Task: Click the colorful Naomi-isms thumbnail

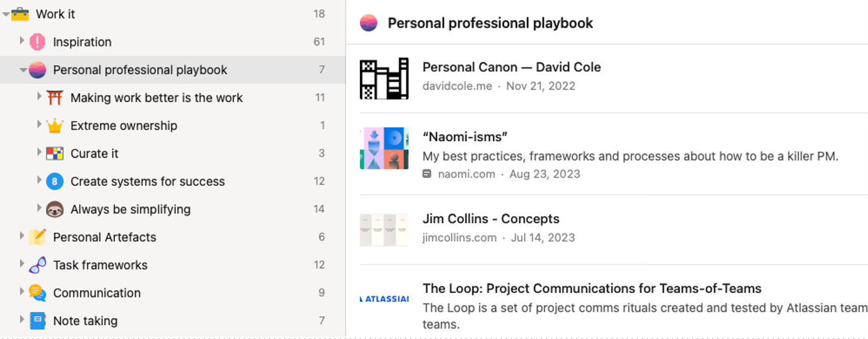Action: (384, 149)
